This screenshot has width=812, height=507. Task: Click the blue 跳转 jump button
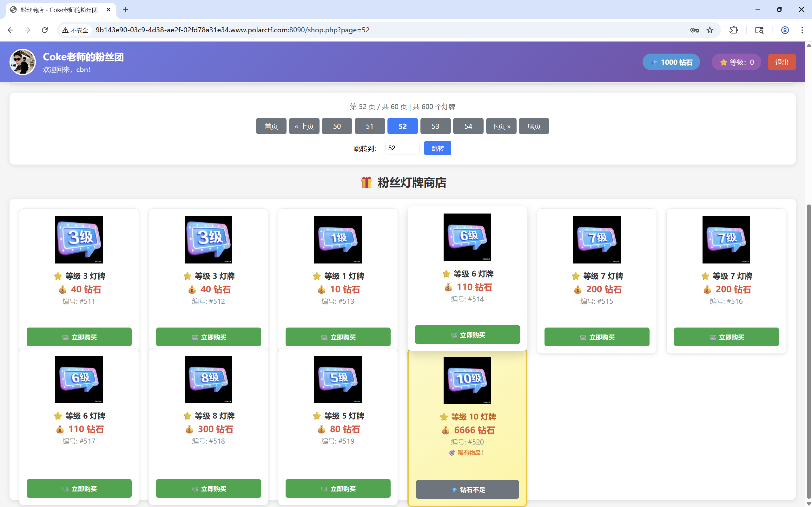(437, 148)
